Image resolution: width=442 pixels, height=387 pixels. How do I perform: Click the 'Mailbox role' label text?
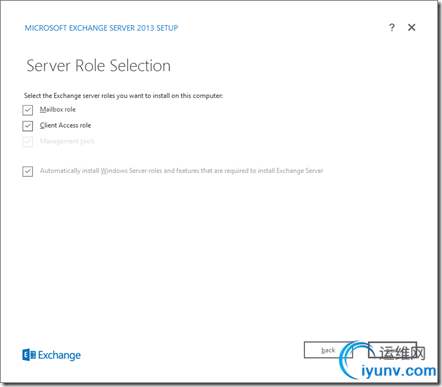pyautogui.click(x=58, y=109)
